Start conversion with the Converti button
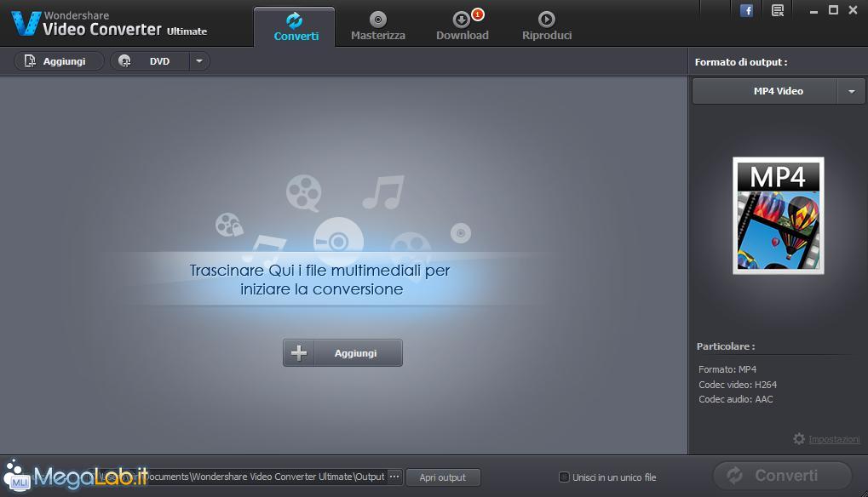Screen dimensions: 868x497 (x=782, y=476)
